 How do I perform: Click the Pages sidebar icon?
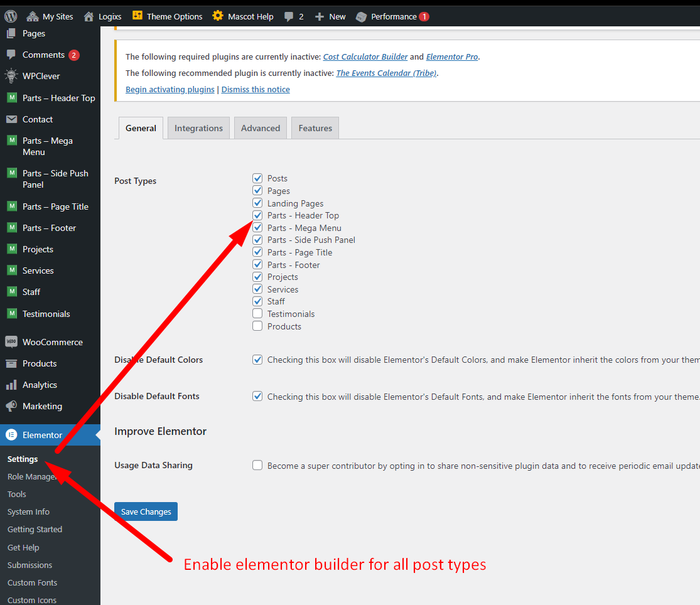(x=11, y=33)
